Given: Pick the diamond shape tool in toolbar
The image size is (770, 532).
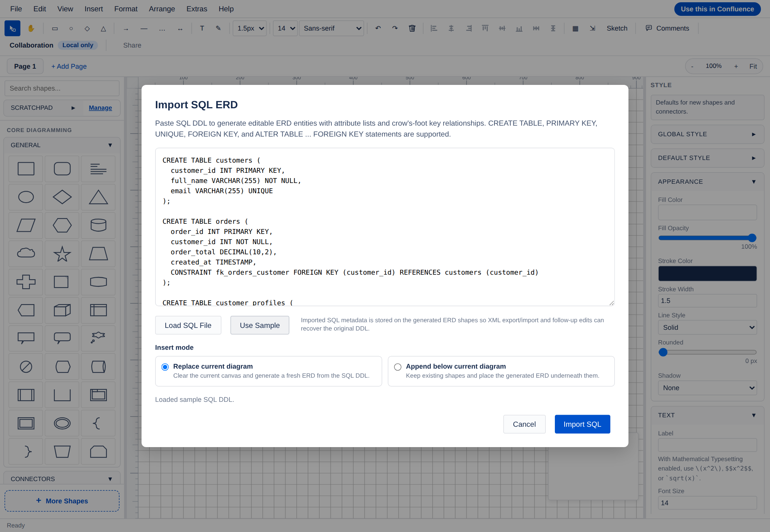Looking at the screenshot, I should pos(87,28).
